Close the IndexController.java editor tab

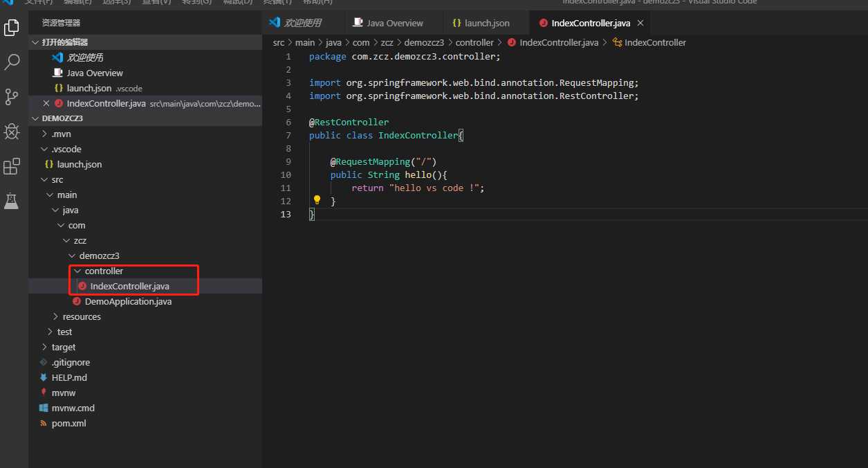(640, 23)
